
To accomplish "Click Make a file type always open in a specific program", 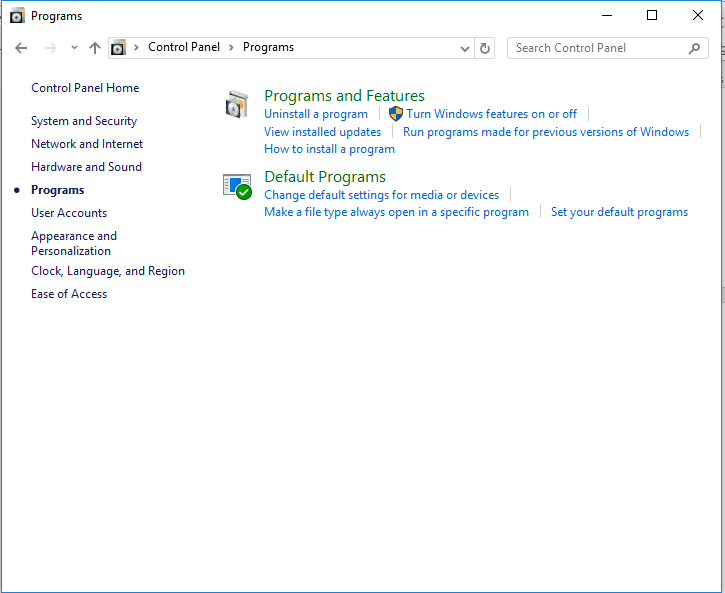I will click(396, 212).
